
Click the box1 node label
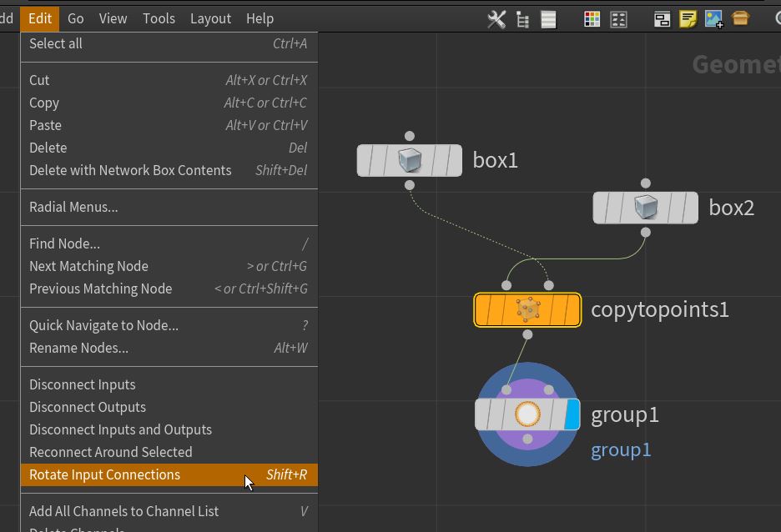[x=495, y=160]
